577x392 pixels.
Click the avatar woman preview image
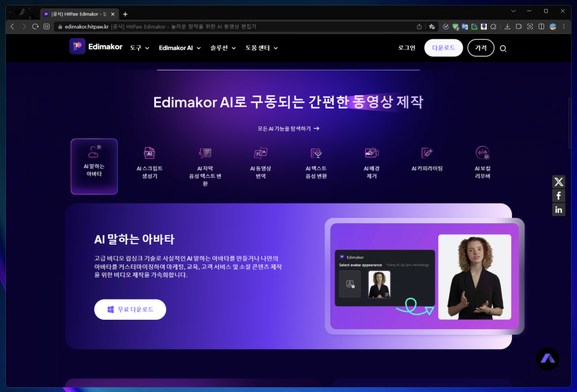coord(475,277)
